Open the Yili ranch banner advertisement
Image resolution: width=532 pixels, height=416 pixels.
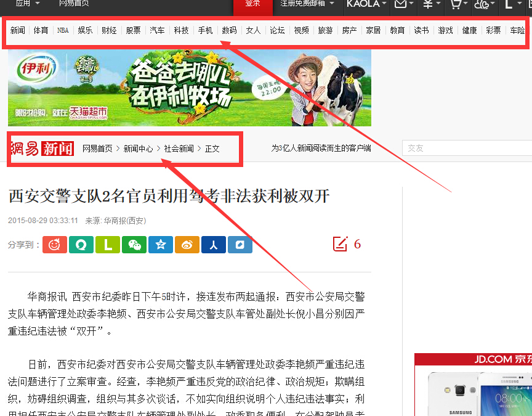(x=190, y=88)
